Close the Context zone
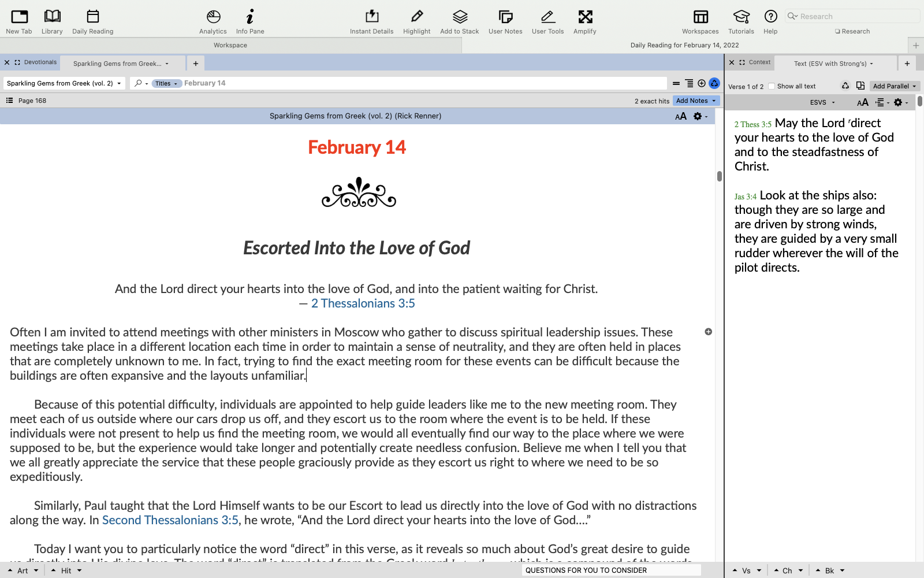 732,62
